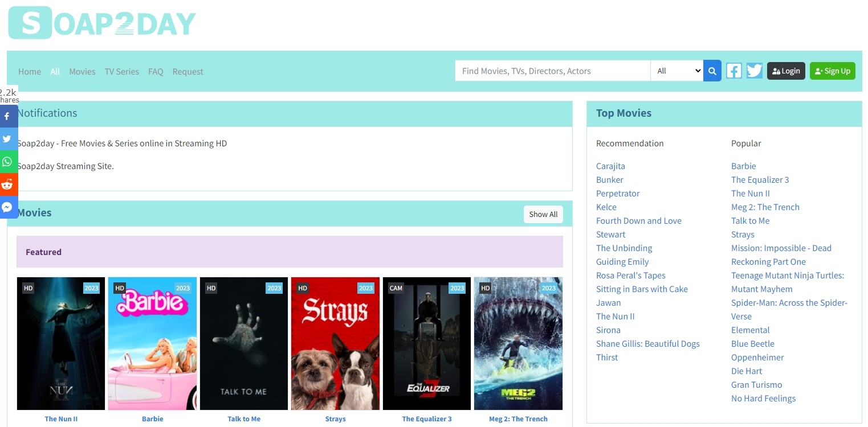Open The Nun II in Popular list
The image size is (868, 427).
click(751, 194)
